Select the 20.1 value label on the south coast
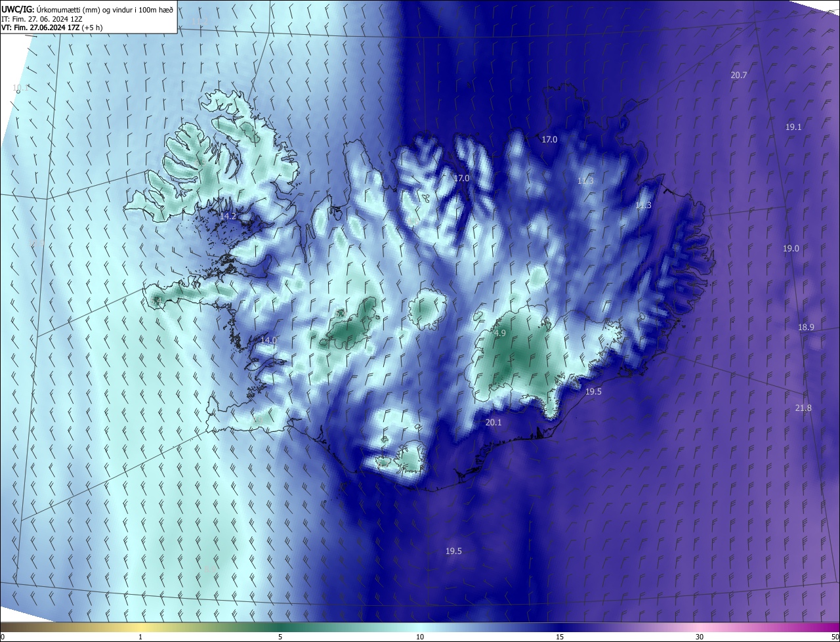Image resolution: width=840 pixels, height=642 pixels. click(x=493, y=423)
